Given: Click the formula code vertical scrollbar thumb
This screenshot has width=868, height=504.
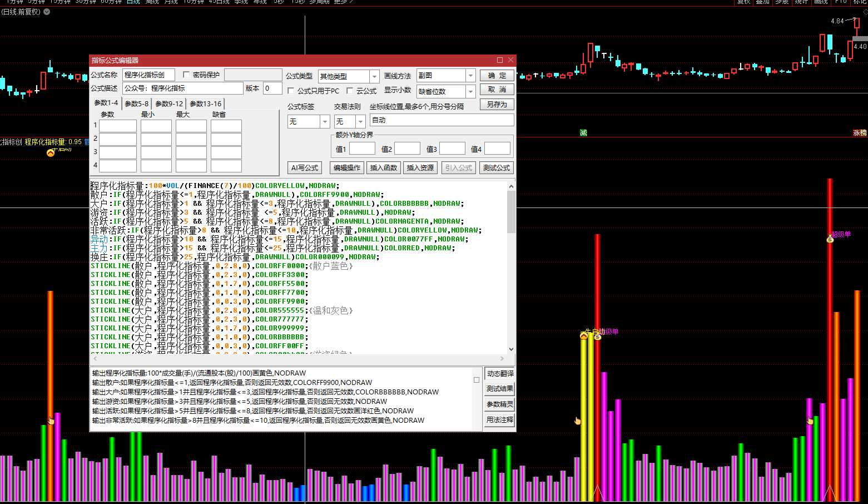Looking at the screenshot, I should pos(511,211).
